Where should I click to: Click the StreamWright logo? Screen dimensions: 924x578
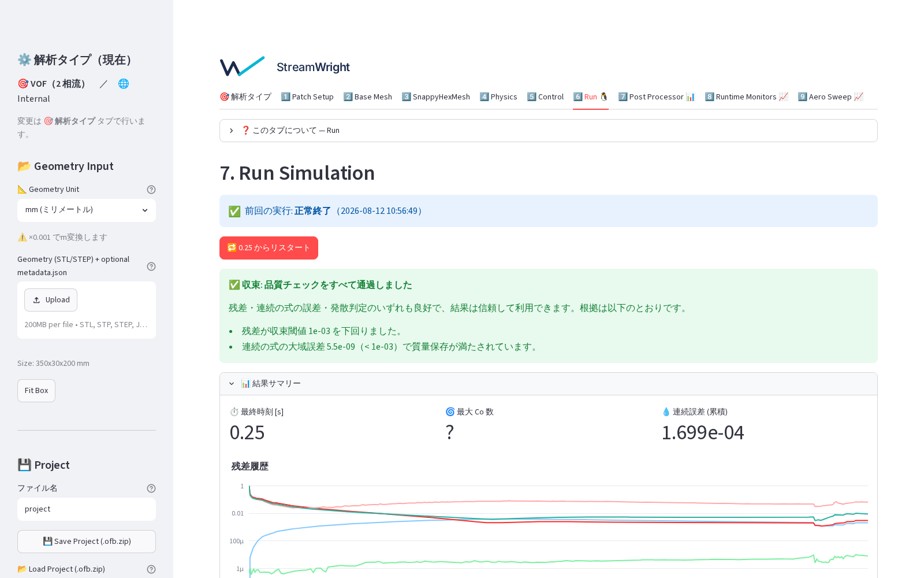(x=285, y=67)
